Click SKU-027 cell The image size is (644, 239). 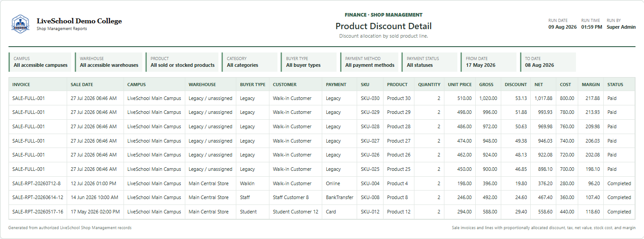click(x=370, y=141)
